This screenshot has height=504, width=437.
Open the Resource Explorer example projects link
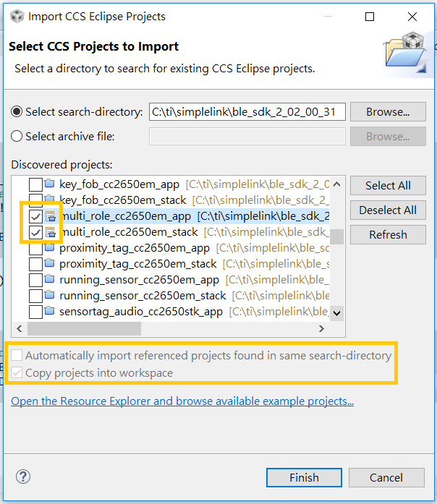(182, 401)
